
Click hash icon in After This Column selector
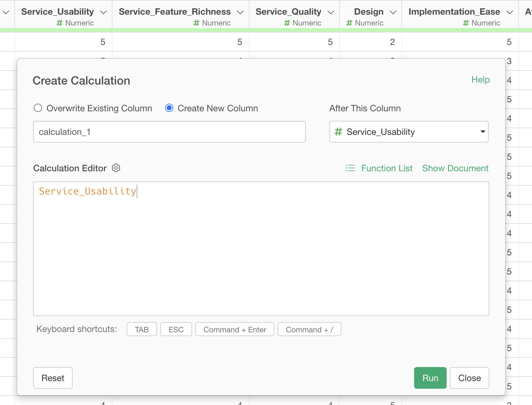[x=338, y=132]
